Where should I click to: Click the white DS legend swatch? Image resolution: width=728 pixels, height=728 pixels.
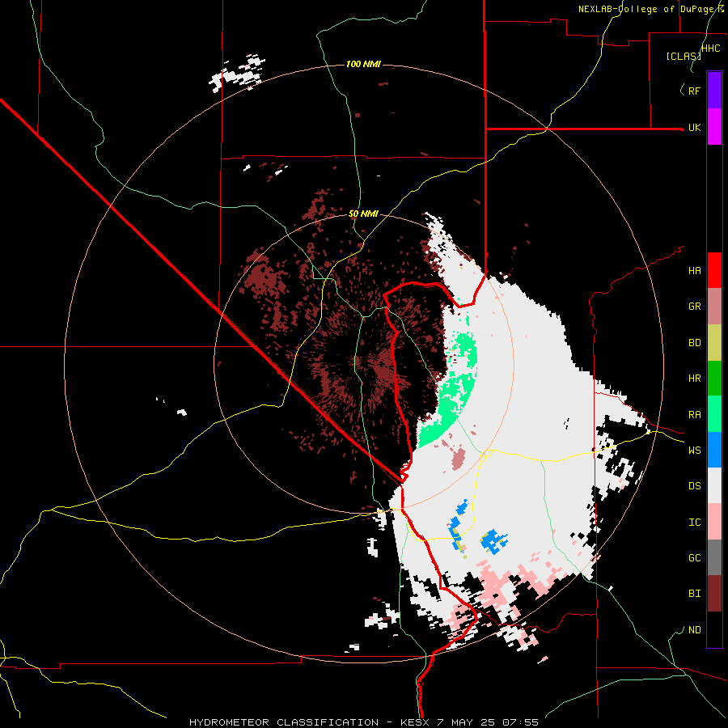pos(714,485)
